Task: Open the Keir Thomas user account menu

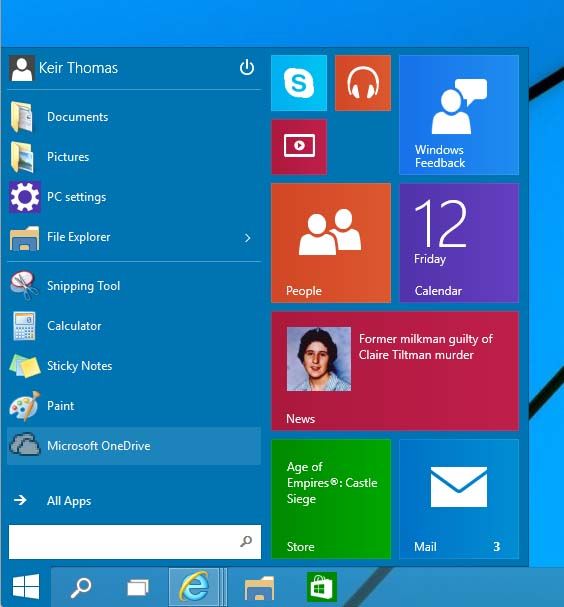Action: (x=64, y=68)
